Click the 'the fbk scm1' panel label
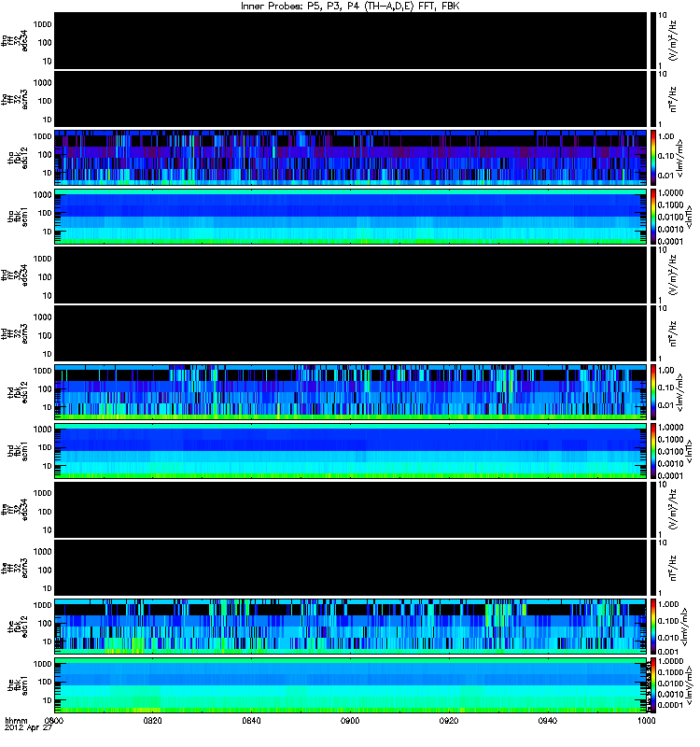 [x=18, y=685]
